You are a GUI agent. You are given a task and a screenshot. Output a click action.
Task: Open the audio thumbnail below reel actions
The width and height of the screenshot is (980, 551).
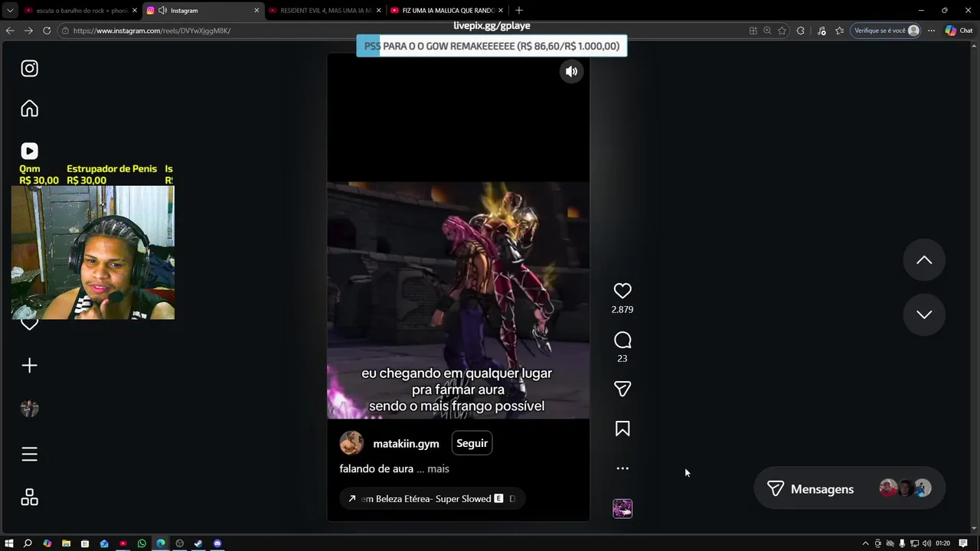click(622, 508)
